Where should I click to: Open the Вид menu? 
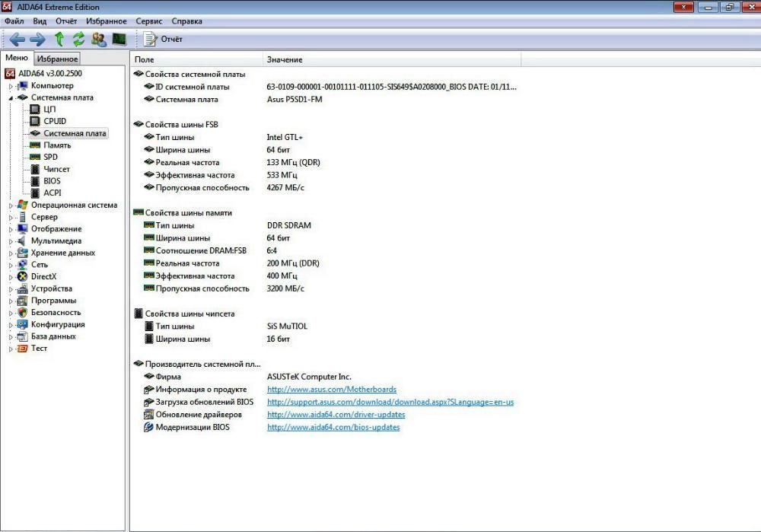pyautogui.click(x=40, y=21)
